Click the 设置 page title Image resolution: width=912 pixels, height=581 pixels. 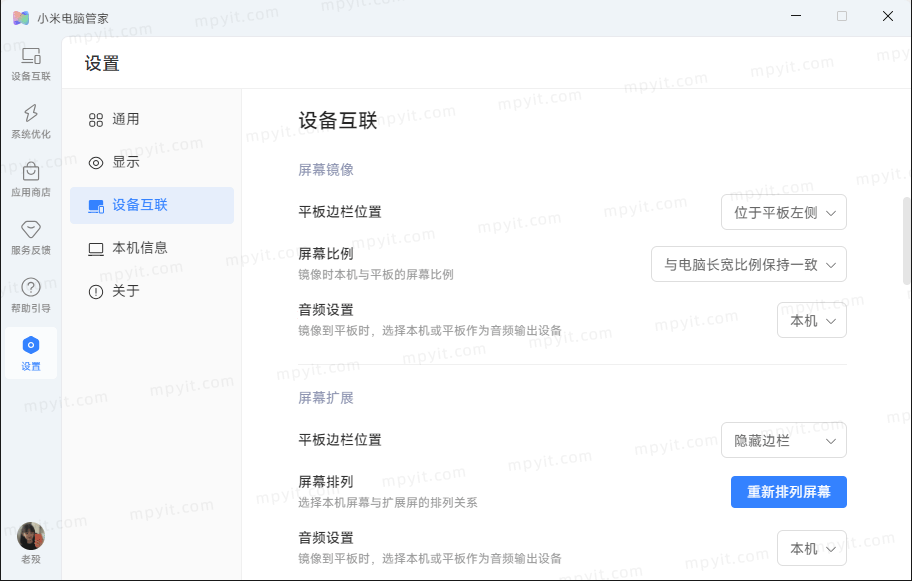click(102, 63)
